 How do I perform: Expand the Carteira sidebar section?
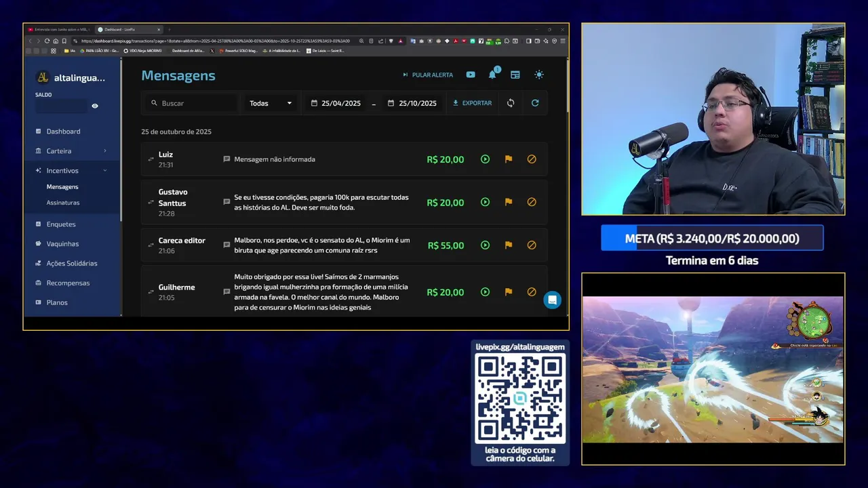click(72, 151)
